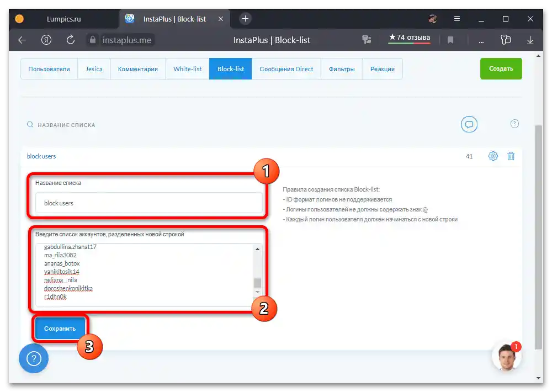Open the browser hamburger menu

tap(457, 18)
